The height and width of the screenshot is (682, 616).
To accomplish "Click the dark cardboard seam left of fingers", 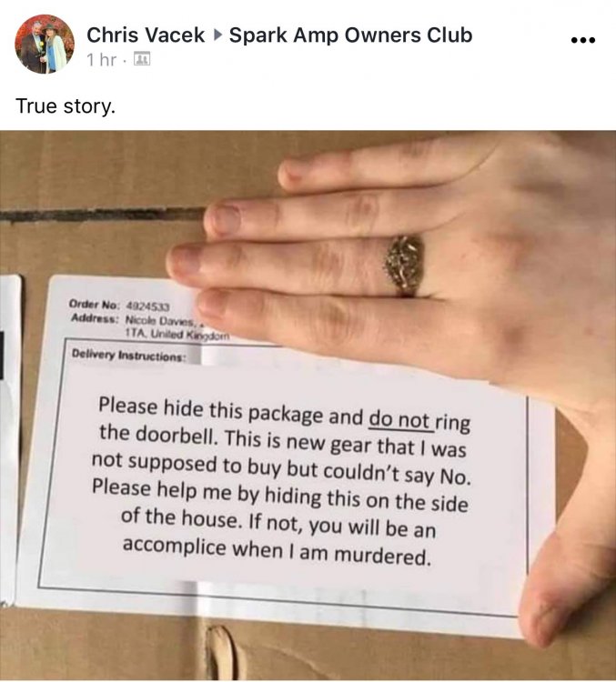I will click(x=102, y=215).
